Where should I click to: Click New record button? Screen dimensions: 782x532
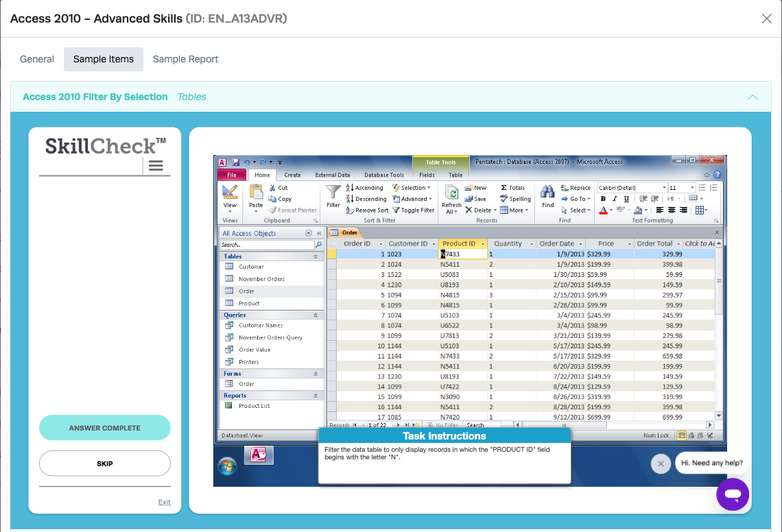point(475,188)
